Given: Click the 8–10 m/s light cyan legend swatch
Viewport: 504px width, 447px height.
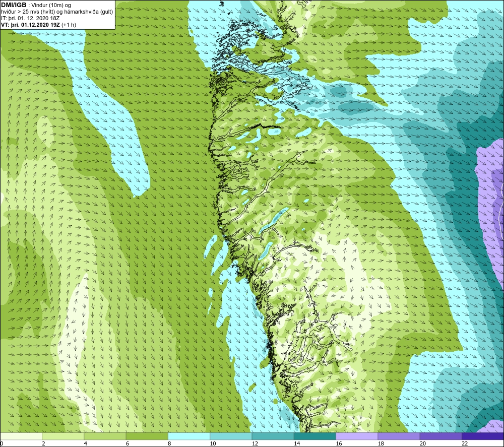Looking at the screenshot, I should coord(189,436).
